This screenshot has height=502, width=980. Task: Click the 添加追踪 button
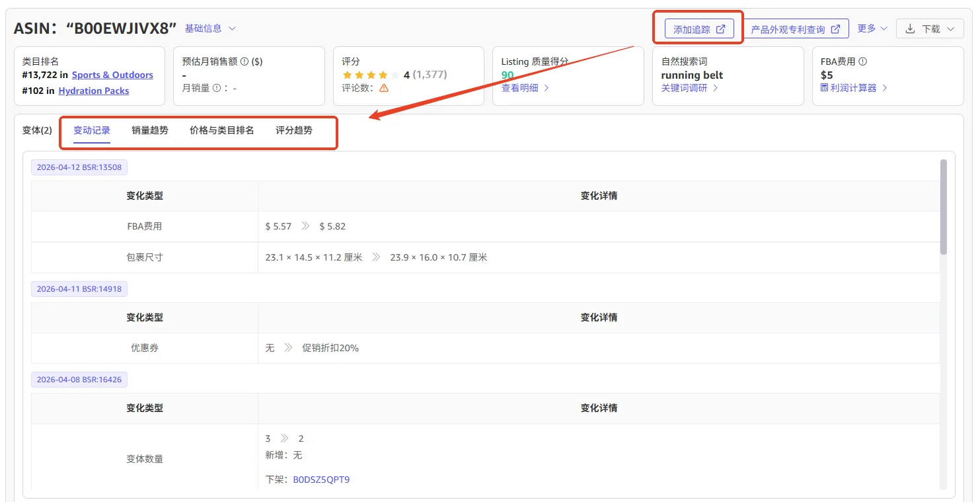click(x=699, y=29)
